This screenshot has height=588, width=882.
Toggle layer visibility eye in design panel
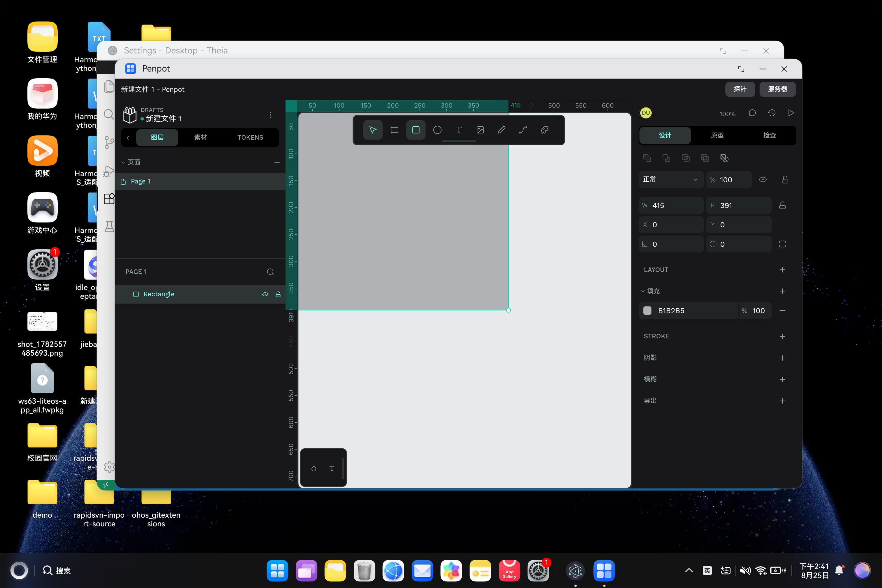pyautogui.click(x=763, y=180)
